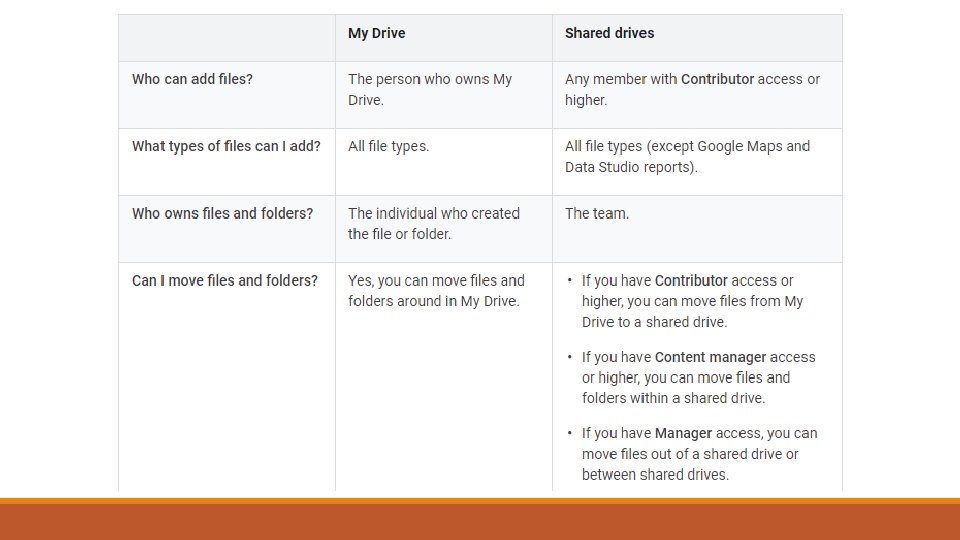
Task: Click "Yes, you can move files" cell text
Action: coord(436,290)
